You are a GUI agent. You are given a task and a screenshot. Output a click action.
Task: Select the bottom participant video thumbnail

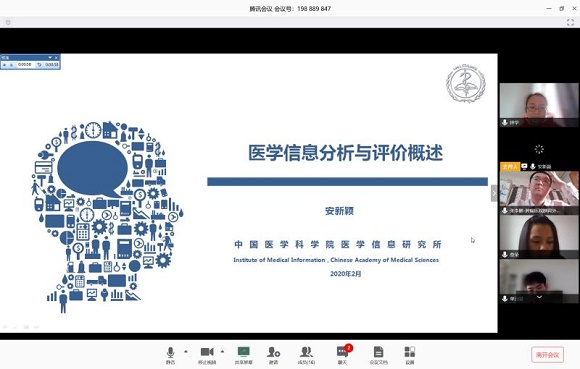[539, 281]
